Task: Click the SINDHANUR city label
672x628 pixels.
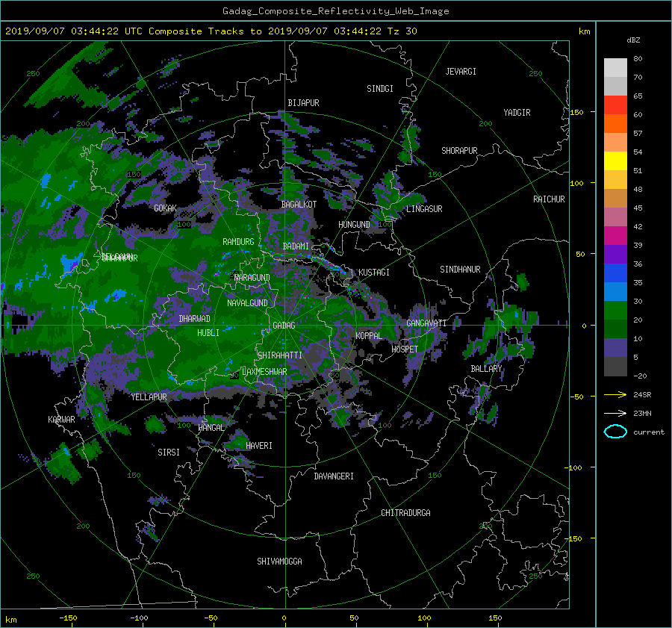Action: pyautogui.click(x=460, y=270)
